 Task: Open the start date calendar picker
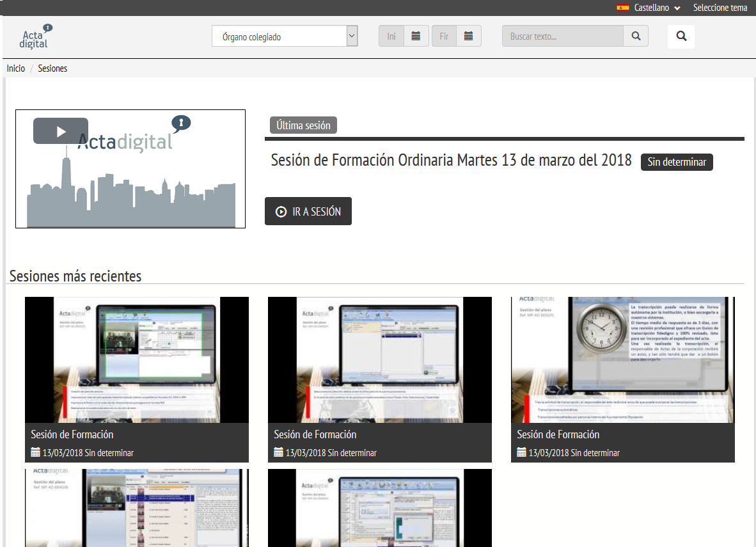click(x=416, y=36)
